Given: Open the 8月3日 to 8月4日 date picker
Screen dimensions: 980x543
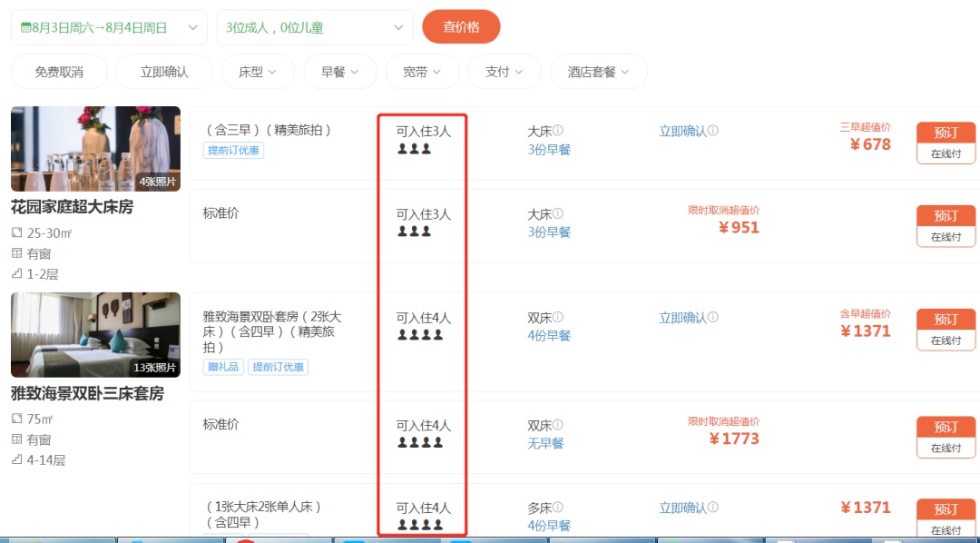Looking at the screenshot, I should [107, 26].
